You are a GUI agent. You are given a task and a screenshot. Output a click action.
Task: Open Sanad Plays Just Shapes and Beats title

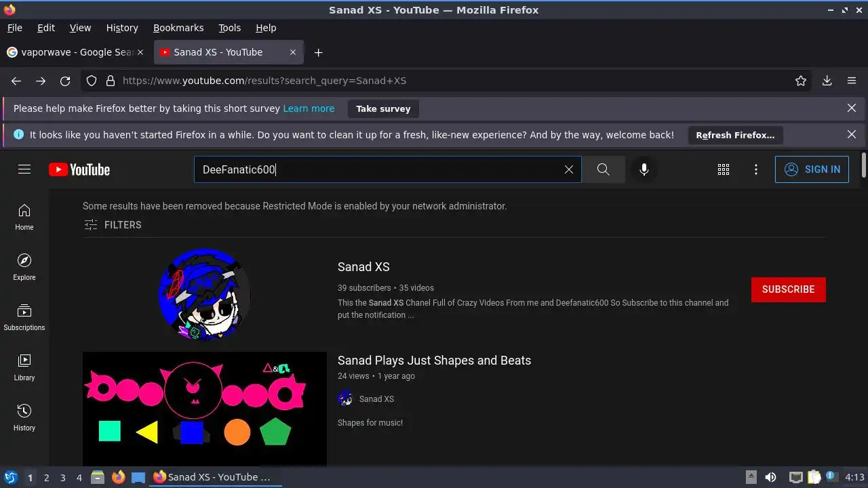[x=434, y=361]
